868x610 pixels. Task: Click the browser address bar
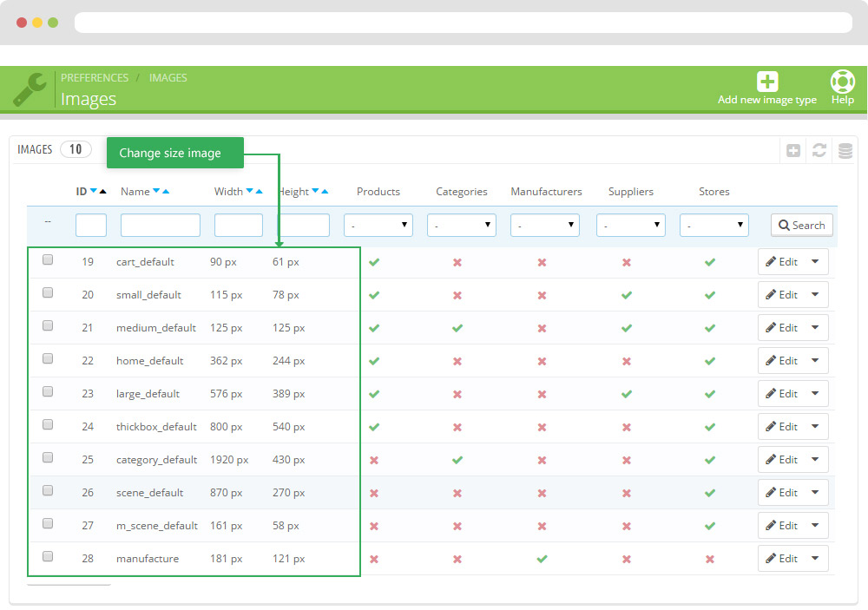(x=463, y=23)
